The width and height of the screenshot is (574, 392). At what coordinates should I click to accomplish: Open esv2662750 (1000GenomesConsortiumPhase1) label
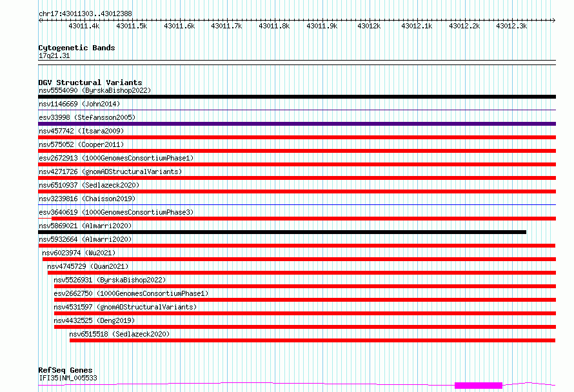[131, 293]
